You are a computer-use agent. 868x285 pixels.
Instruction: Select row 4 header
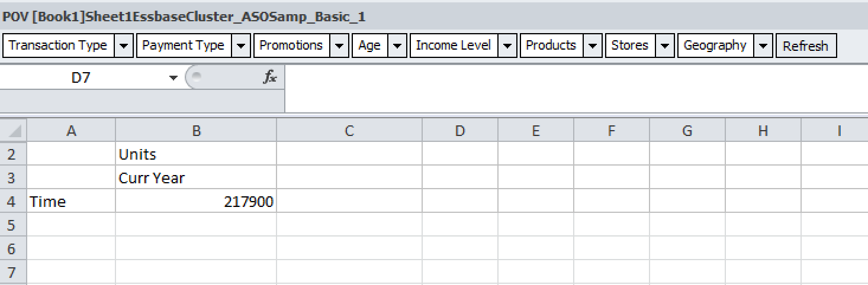[x=12, y=202]
